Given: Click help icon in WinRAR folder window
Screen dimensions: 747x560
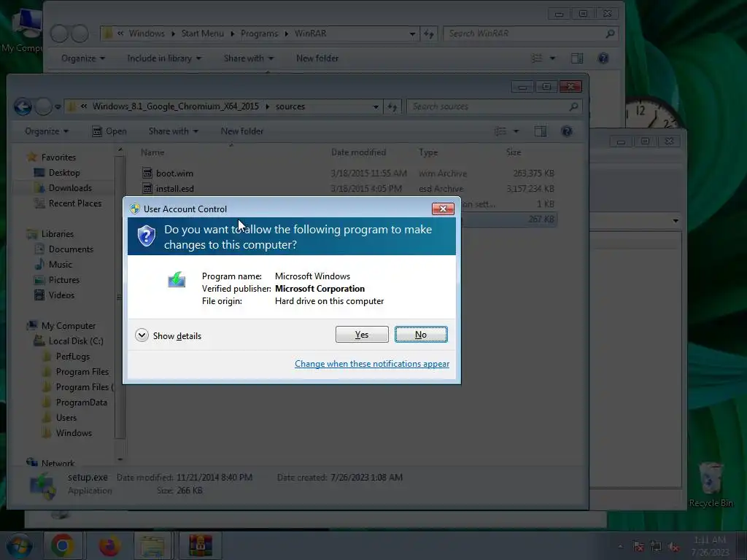Looking at the screenshot, I should (x=603, y=58).
